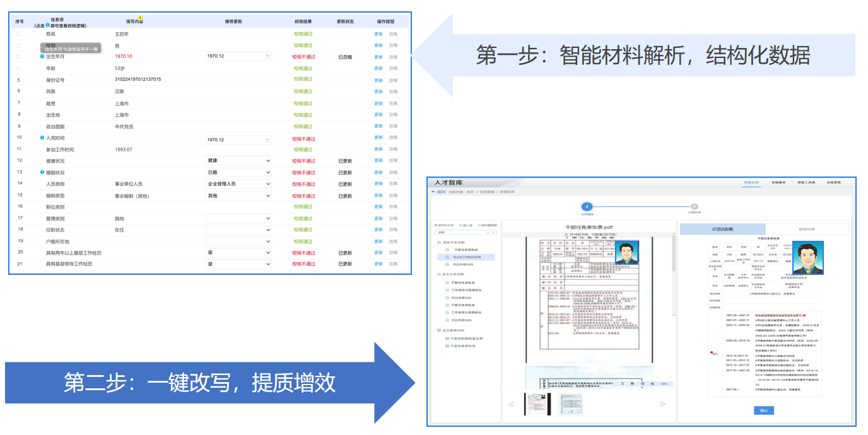This screenshot has width=868, height=435.
Task: Switch to the 智能工具集 top menu
Action: click(x=806, y=182)
